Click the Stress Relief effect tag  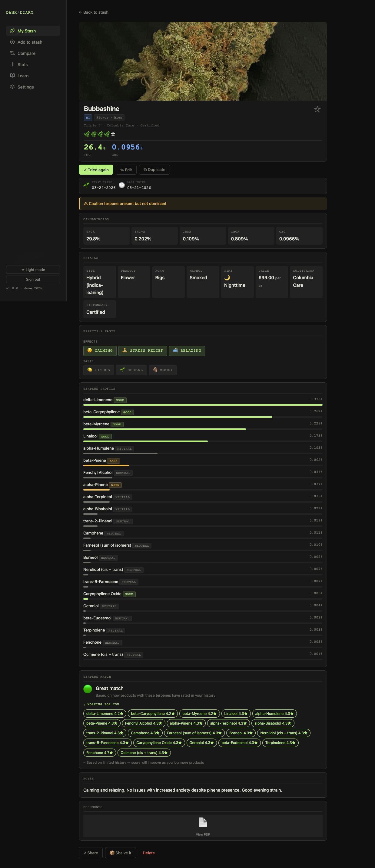point(143,351)
